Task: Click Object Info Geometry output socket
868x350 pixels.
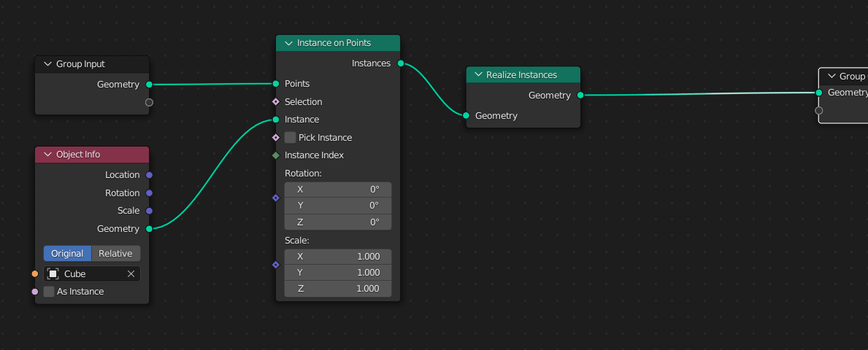Action: pyautogui.click(x=149, y=229)
